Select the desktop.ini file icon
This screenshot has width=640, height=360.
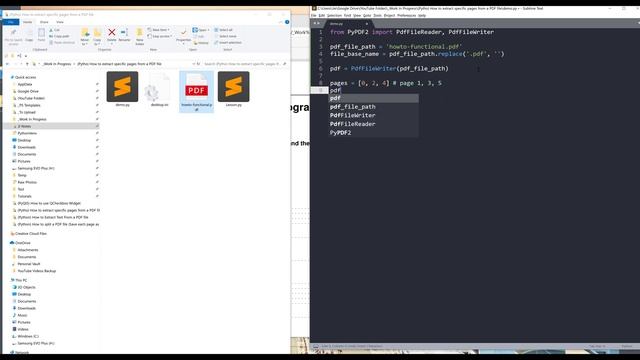point(159,87)
